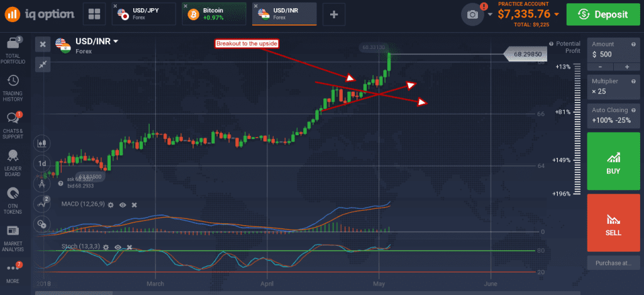The image size is (644, 295).
Task: Open the More menu in sidebar
Action: pyautogui.click(x=14, y=272)
